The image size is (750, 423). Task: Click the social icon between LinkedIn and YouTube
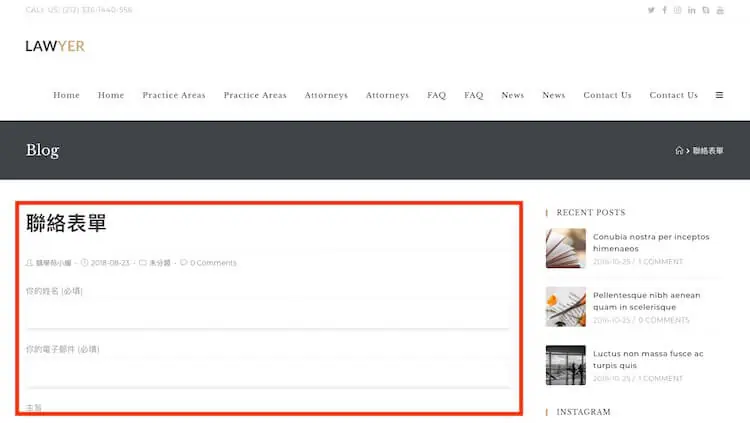click(x=706, y=10)
